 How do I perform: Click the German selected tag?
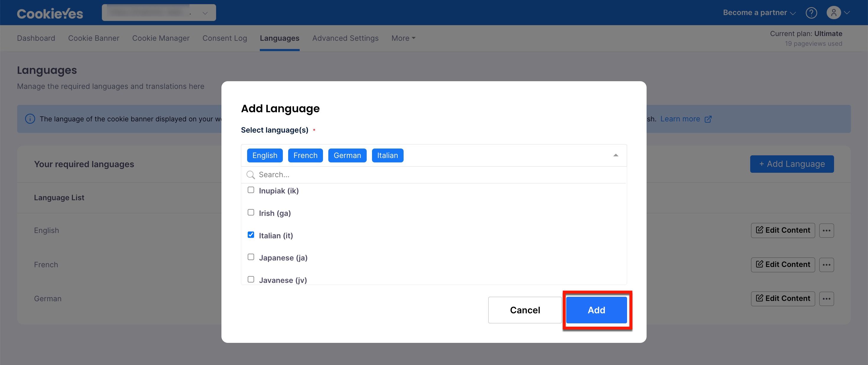click(x=347, y=155)
